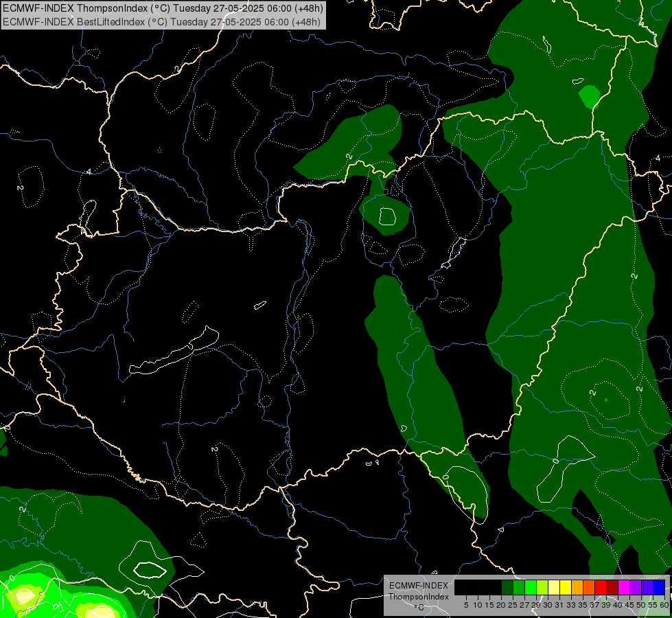The image size is (672, 618).
Task: Click the dark green 20–25 legend swatch
Action: pyautogui.click(x=507, y=587)
